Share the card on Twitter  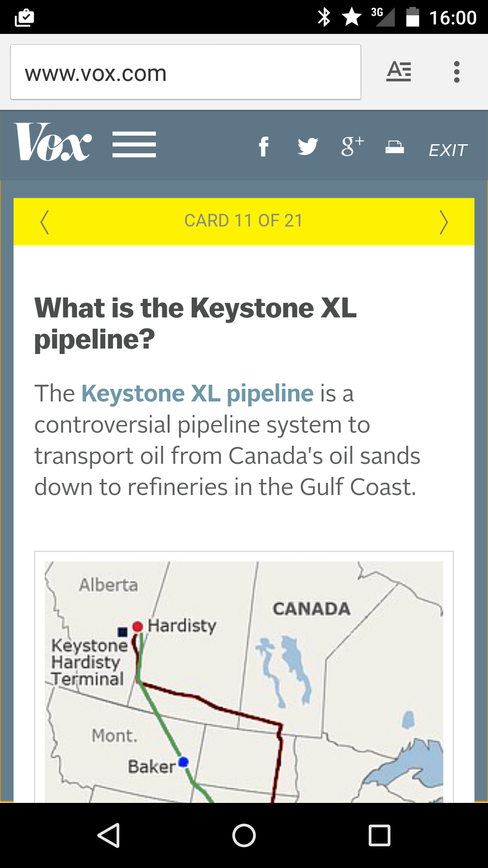coord(308,146)
